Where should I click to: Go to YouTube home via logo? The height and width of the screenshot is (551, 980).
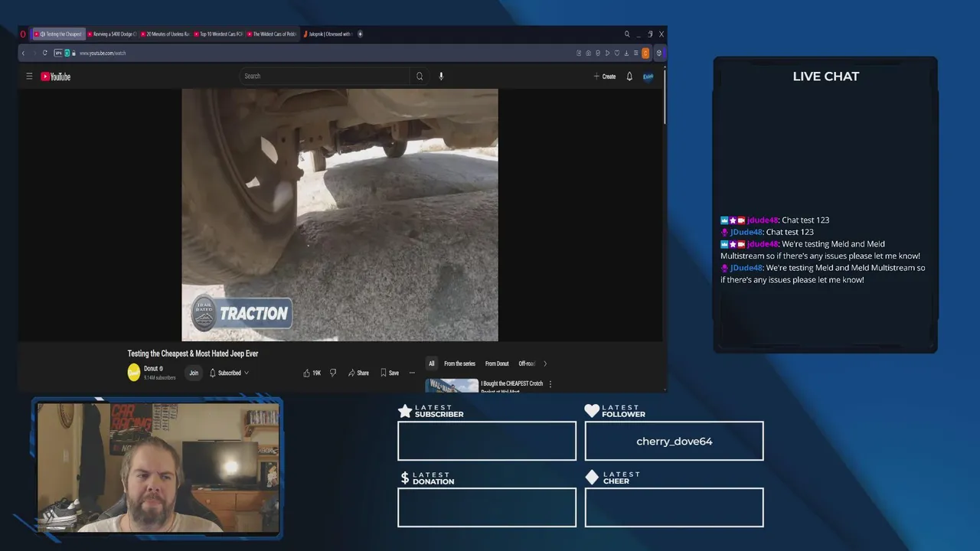[x=55, y=77]
